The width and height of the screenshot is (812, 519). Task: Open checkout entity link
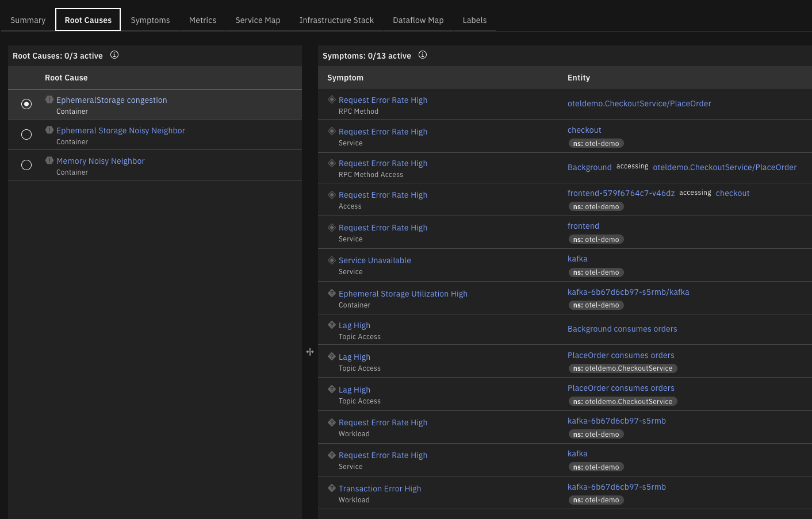coord(584,130)
